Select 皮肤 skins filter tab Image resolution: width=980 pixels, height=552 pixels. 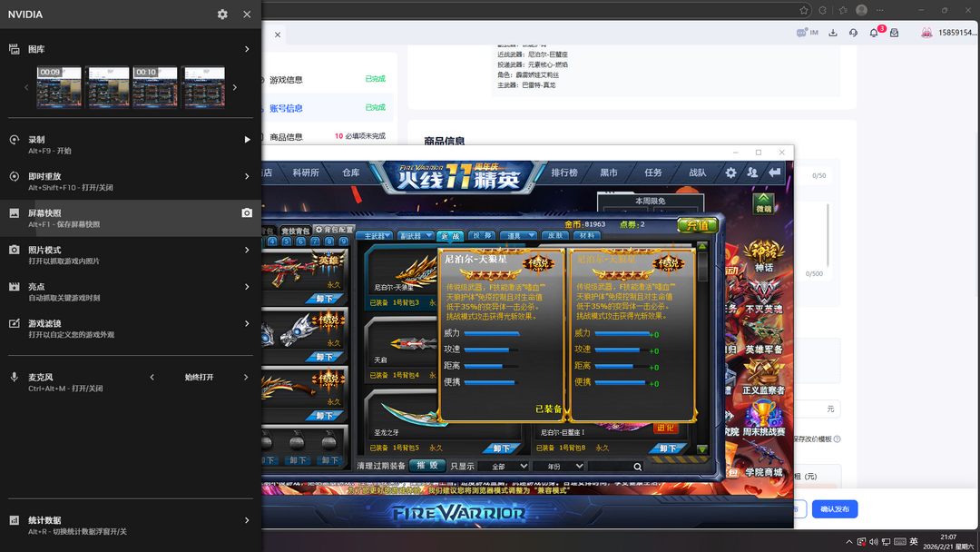click(555, 236)
